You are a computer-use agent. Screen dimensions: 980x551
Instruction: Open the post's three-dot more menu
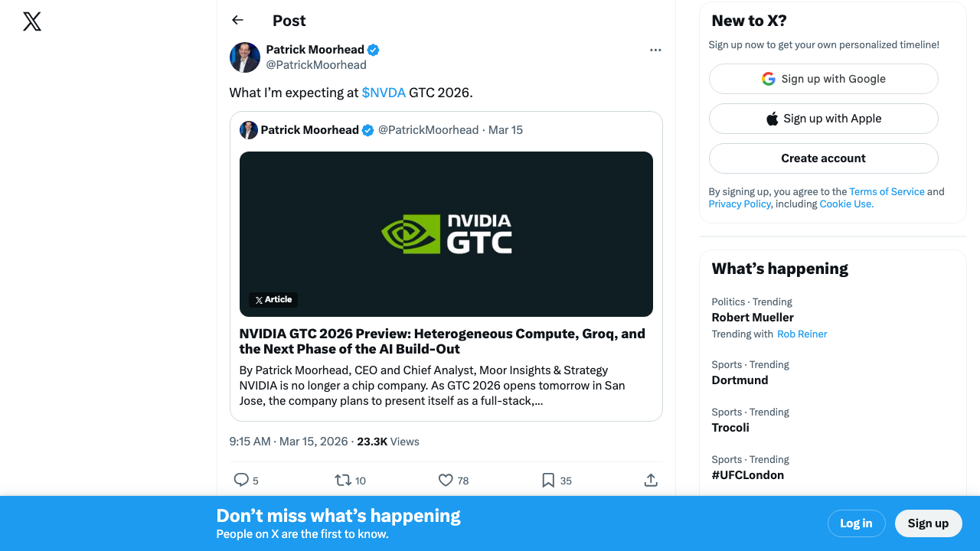tap(655, 50)
